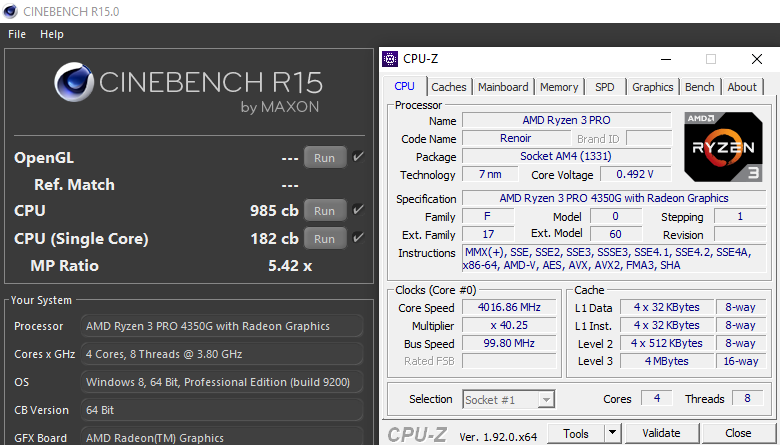The height and width of the screenshot is (445, 780).
Task: Select the Graphics tab in CPU-Z
Action: [652, 87]
